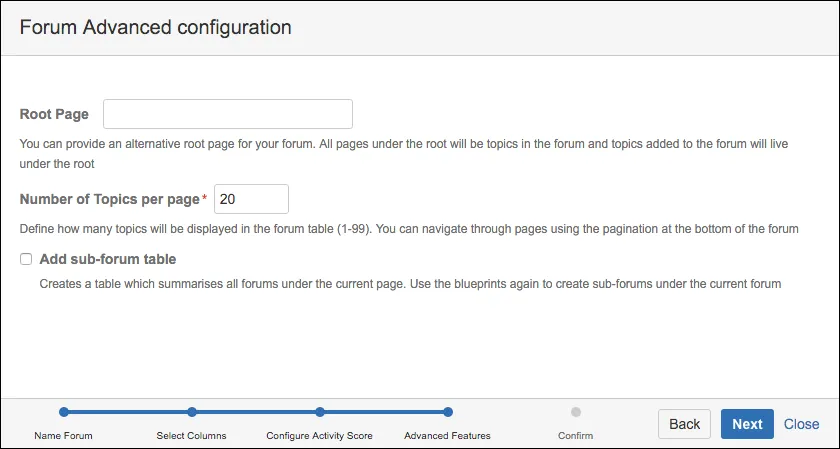Go to Configure Activity Score step dot
The height and width of the screenshot is (449, 840).
320,412
